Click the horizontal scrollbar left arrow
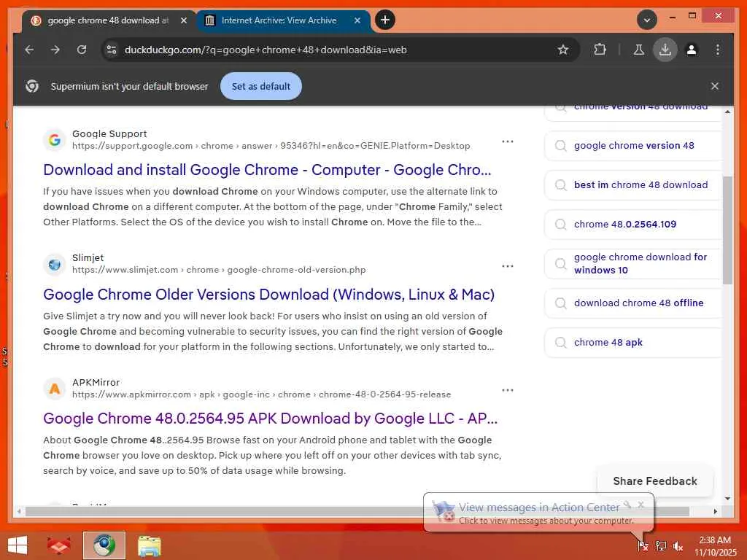 (x=18, y=511)
